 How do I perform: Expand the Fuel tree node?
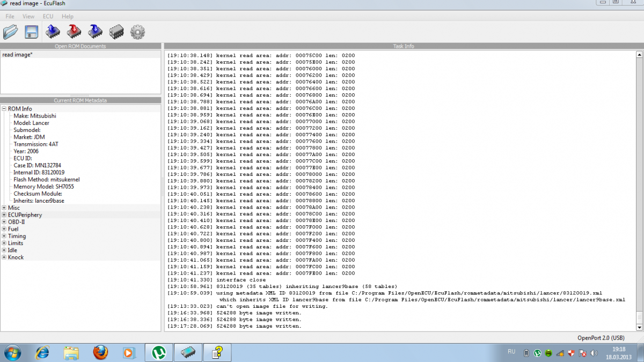(4, 229)
